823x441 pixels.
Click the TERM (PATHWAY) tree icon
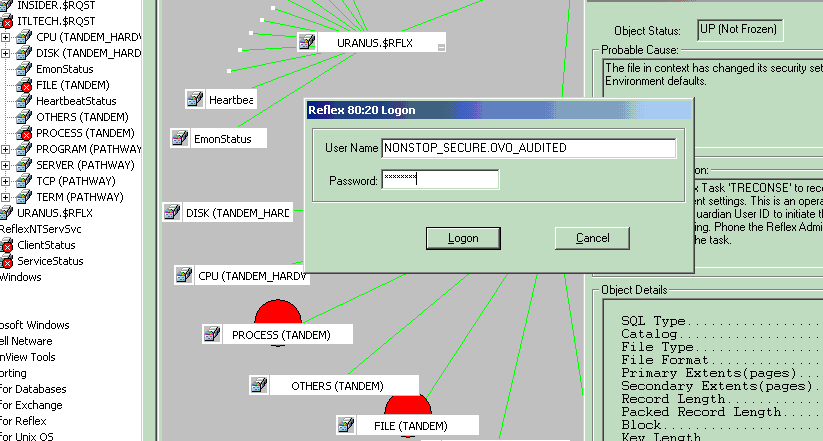(24, 197)
